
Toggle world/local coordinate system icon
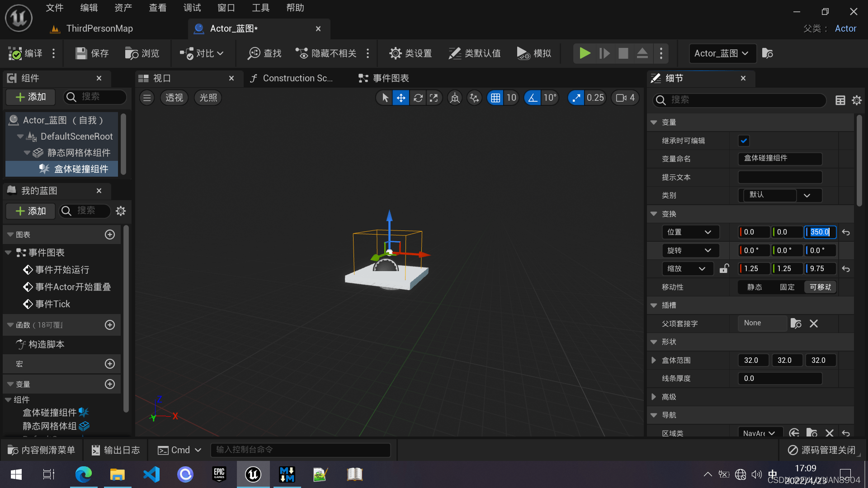(455, 98)
